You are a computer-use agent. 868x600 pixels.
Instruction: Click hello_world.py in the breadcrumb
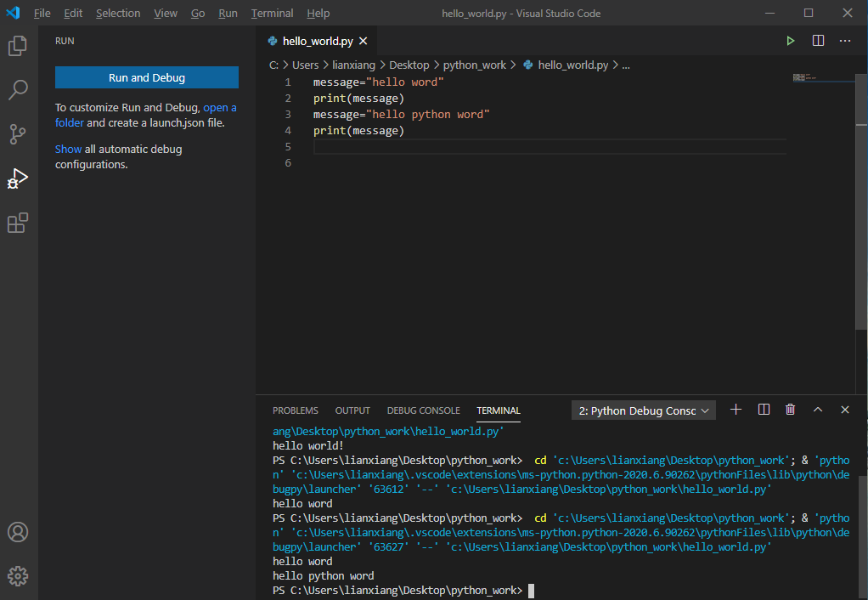[x=573, y=65]
